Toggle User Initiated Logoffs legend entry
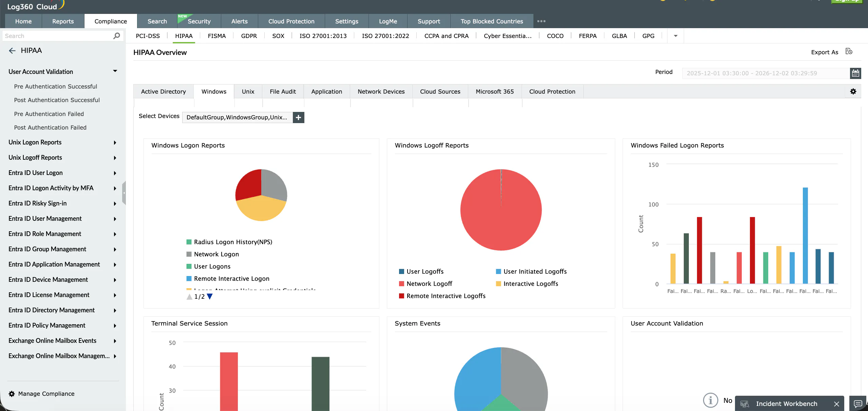This screenshot has width=868, height=411. [x=531, y=271]
